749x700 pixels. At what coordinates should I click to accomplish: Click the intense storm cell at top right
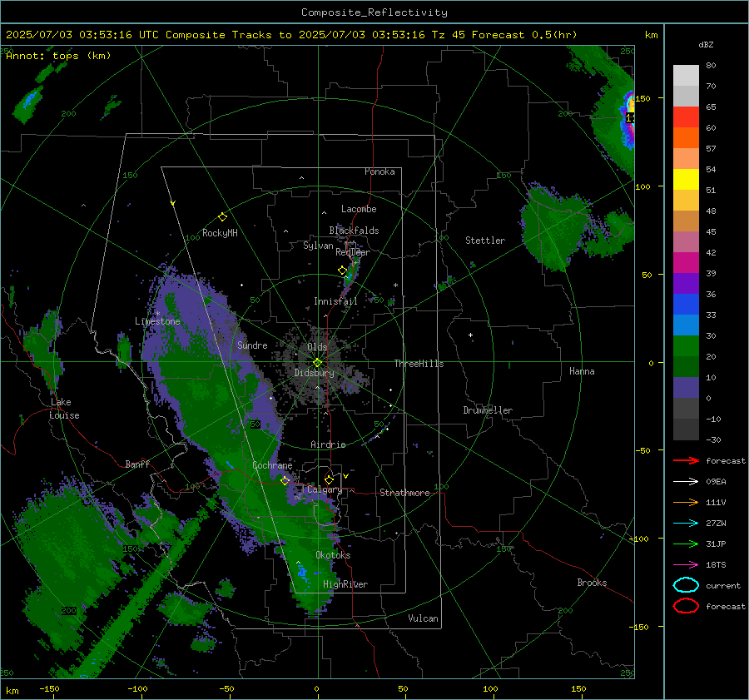tap(629, 118)
